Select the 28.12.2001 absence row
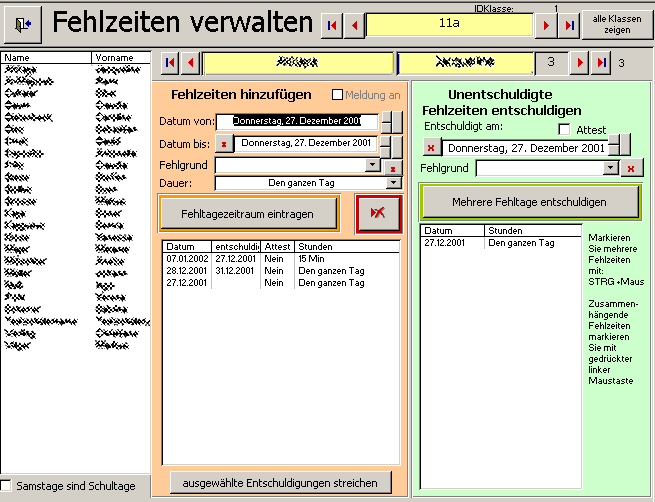The image size is (655, 502). (x=186, y=271)
